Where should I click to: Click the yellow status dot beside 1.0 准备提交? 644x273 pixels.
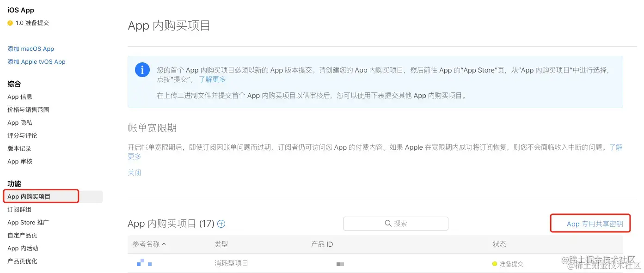point(10,23)
